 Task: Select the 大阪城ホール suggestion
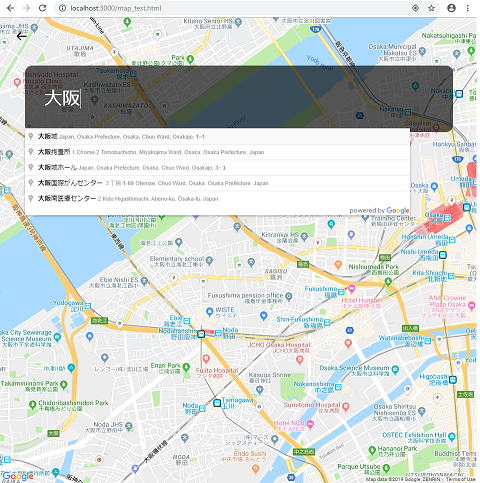217,168
